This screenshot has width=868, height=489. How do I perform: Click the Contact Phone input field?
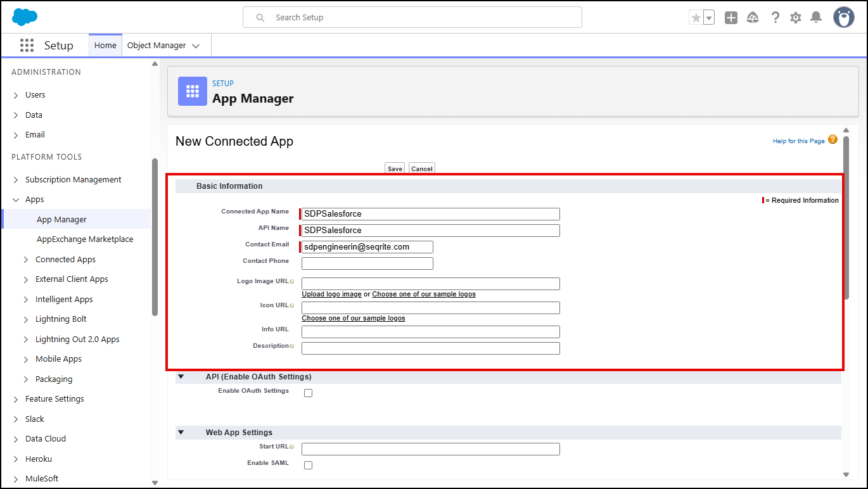367,264
